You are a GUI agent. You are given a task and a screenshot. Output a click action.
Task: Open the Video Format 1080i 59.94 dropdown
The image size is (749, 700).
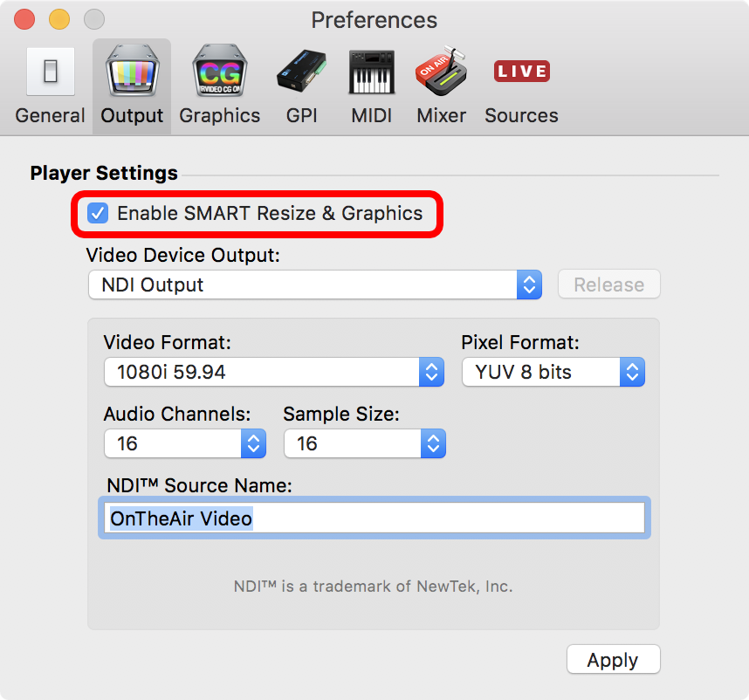coord(274,372)
